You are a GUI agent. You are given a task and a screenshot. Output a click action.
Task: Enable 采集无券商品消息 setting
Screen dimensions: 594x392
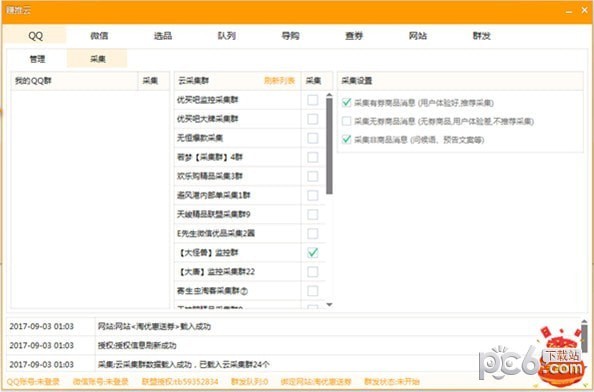[346, 121]
